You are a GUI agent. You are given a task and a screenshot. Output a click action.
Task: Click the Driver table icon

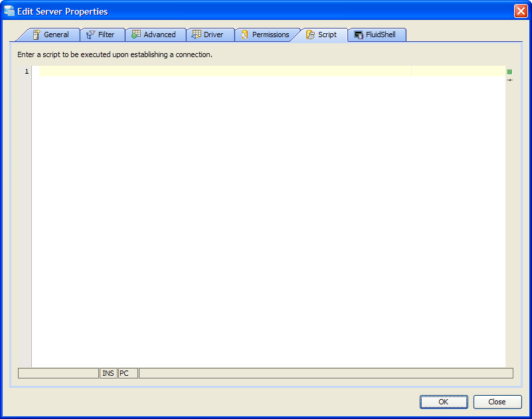coord(196,35)
